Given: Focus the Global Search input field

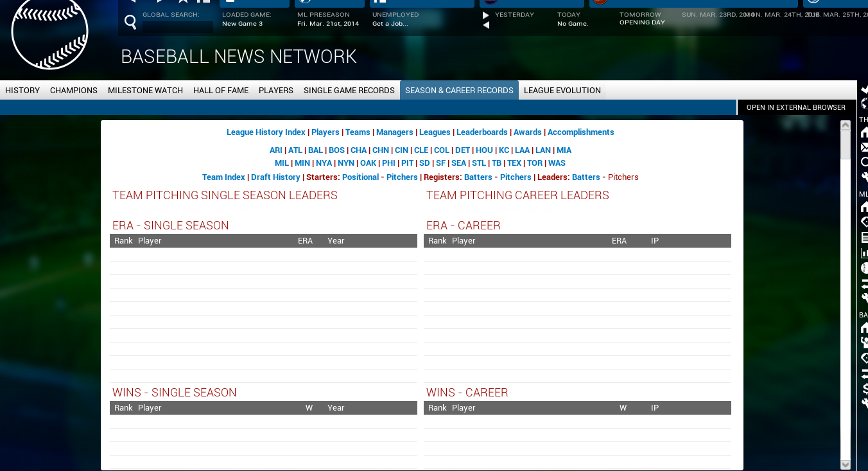Looking at the screenshot, I should click(178, 26).
